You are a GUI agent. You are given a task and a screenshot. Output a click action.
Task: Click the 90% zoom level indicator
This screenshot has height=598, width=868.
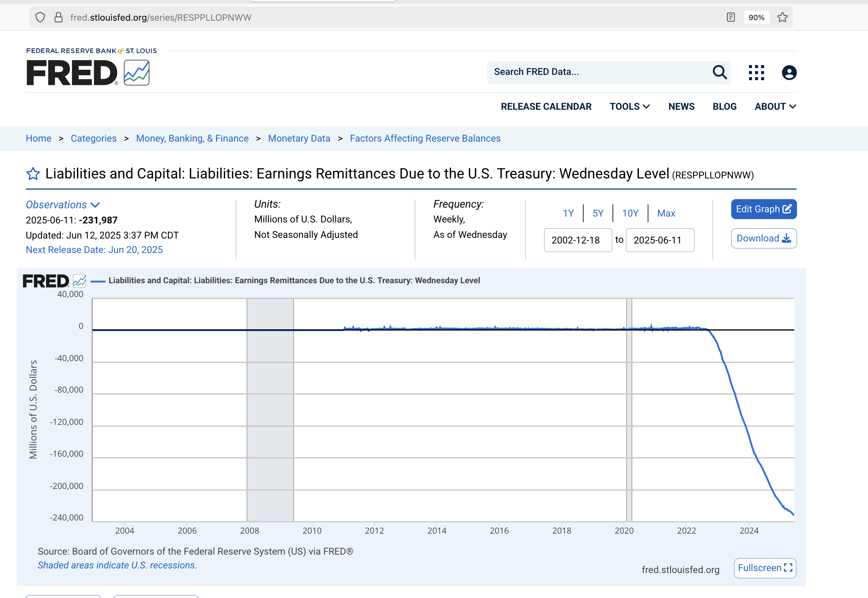tap(756, 17)
